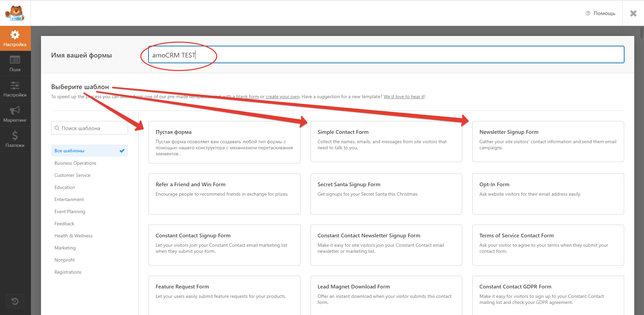Expand the Nonprofit category list
Image resolution: width=644 pixels, height=315 pixels.
pyautogui.click(x=65, y=260)
